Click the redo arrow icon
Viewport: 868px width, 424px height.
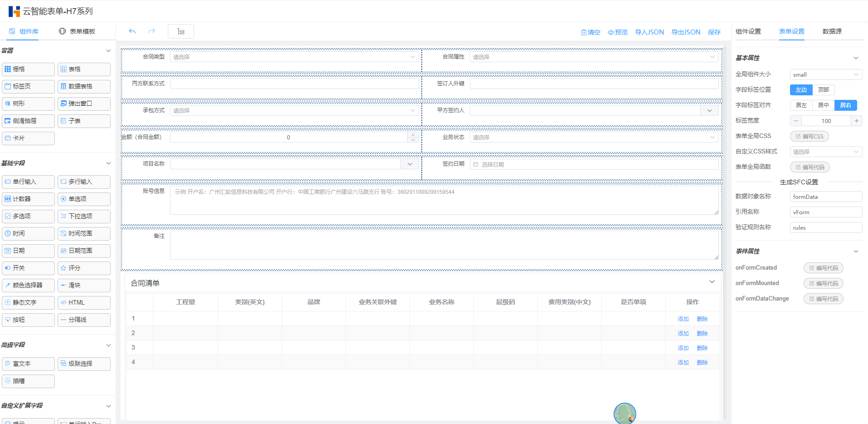coord(151,31)
